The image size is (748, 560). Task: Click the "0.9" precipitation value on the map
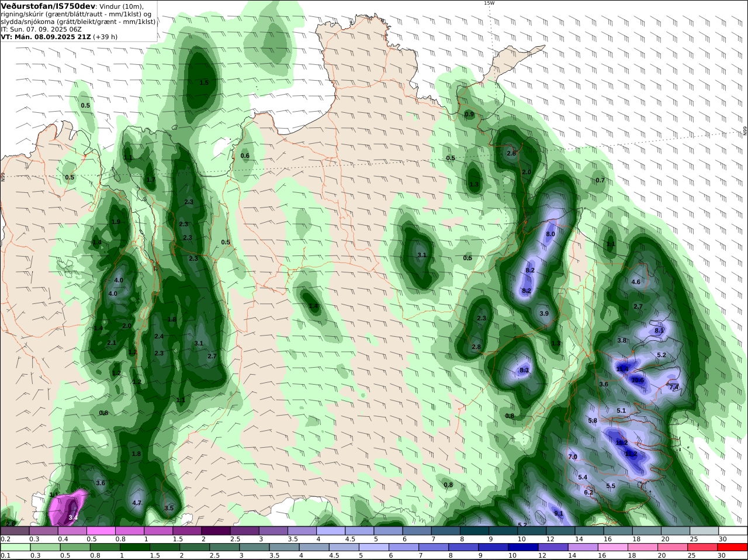pyautogui.click(x=469, y=115)
